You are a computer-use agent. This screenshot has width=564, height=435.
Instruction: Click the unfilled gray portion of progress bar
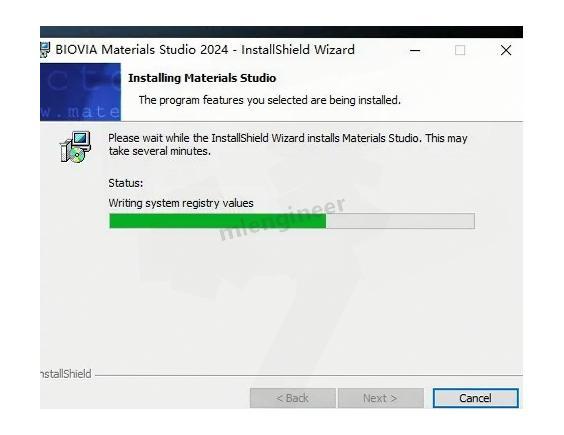400,221
